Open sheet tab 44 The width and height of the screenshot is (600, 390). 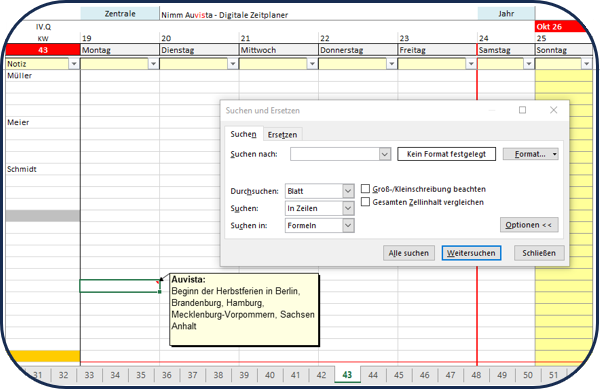click(x=373, y=375)
